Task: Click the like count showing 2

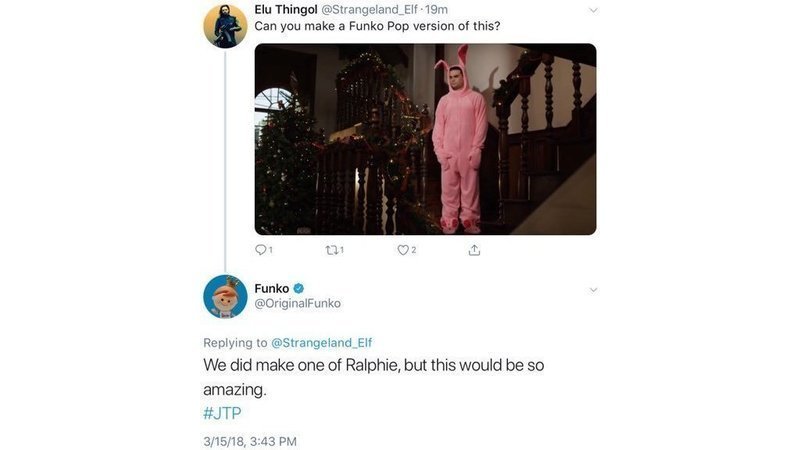Action: coord(414,250)
